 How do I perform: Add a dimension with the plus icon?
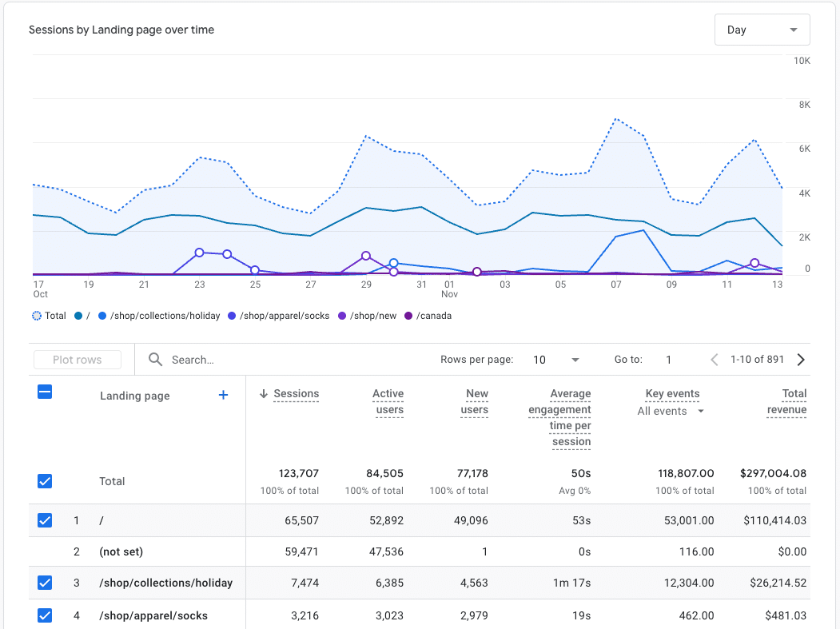223,395
